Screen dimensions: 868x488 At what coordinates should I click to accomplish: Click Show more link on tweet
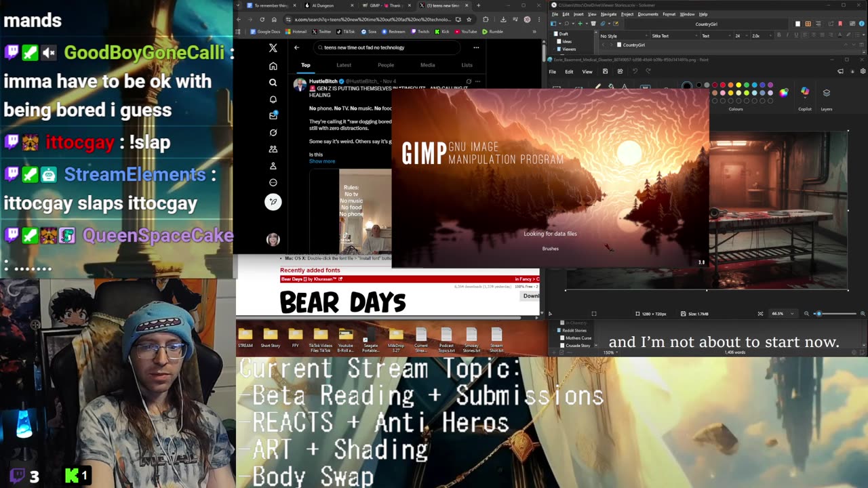(322, 161)
